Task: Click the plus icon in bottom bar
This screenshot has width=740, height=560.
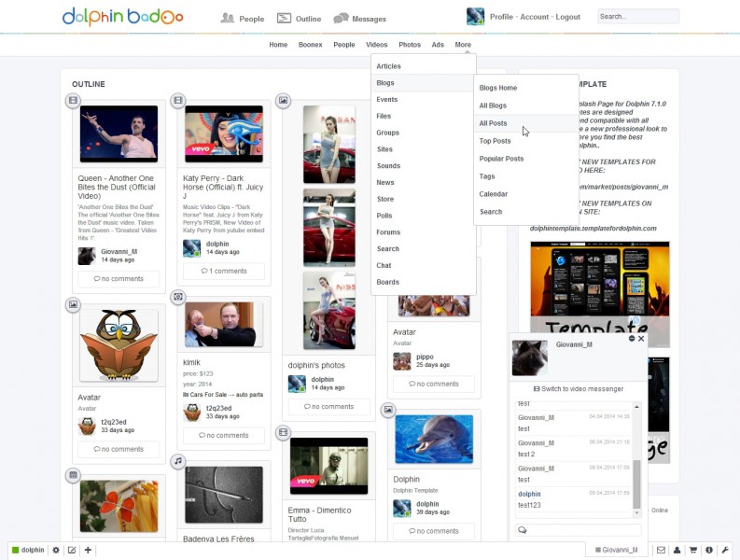Action: pyautogui.click(x=88, y=550)
